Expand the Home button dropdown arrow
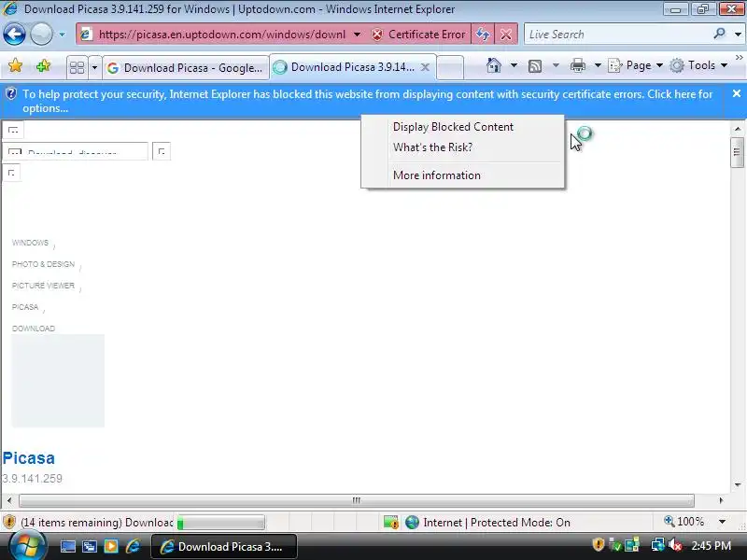 click(x=514, y=65)
